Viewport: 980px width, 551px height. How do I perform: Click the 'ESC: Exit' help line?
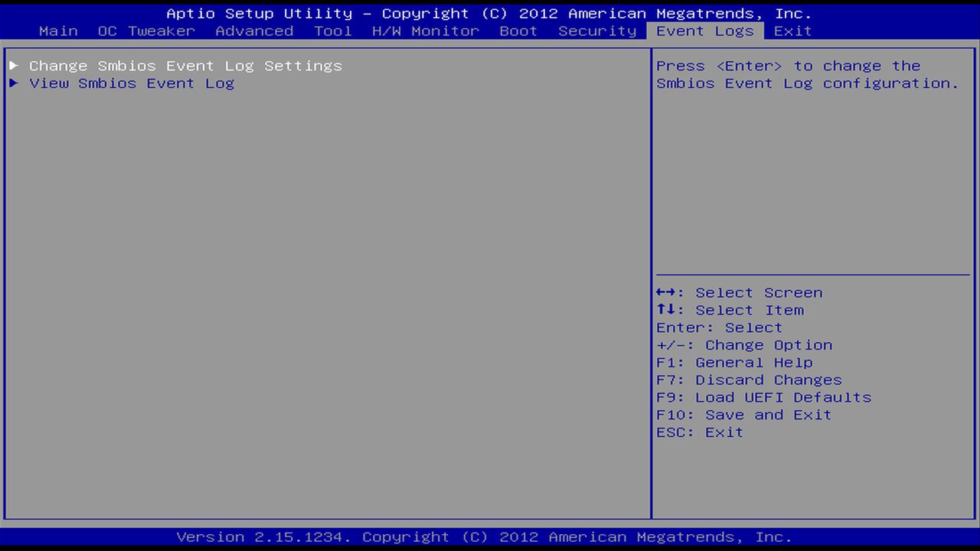pyautogui.click(x=700, y=432)
